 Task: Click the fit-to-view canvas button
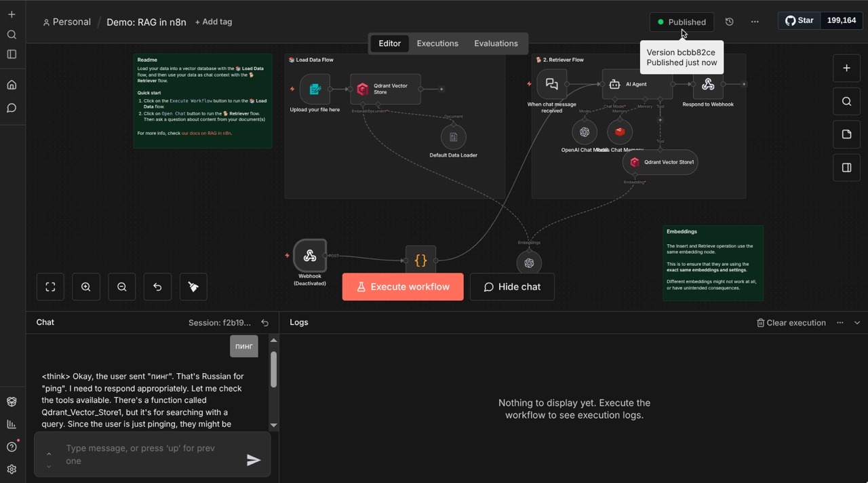[50, 287]
